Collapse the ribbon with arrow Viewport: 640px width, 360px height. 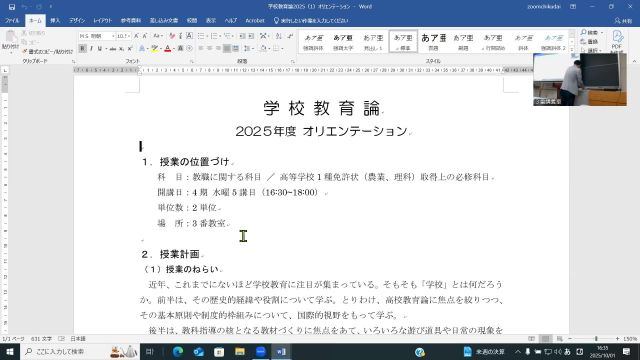tap(634, 61)
